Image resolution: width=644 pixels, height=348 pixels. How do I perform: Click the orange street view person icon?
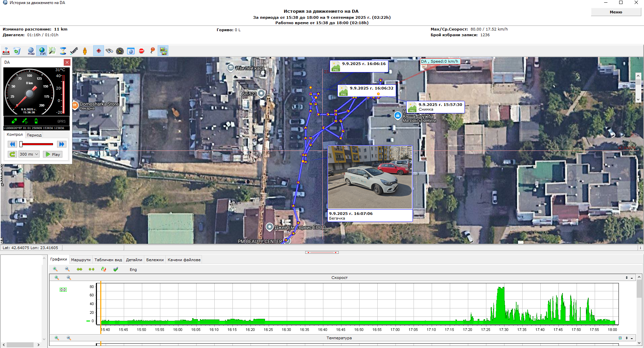coord(85,51)
